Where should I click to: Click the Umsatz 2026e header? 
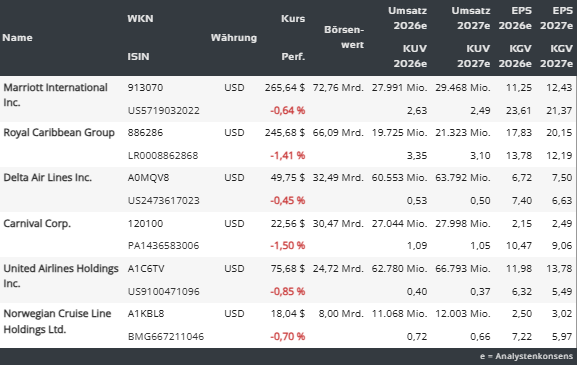tap(408, 18)
